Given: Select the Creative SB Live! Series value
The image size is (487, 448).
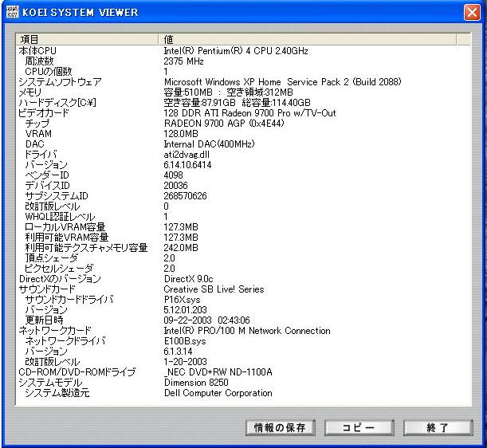Looking at the screenshot, I should (214, 289).
